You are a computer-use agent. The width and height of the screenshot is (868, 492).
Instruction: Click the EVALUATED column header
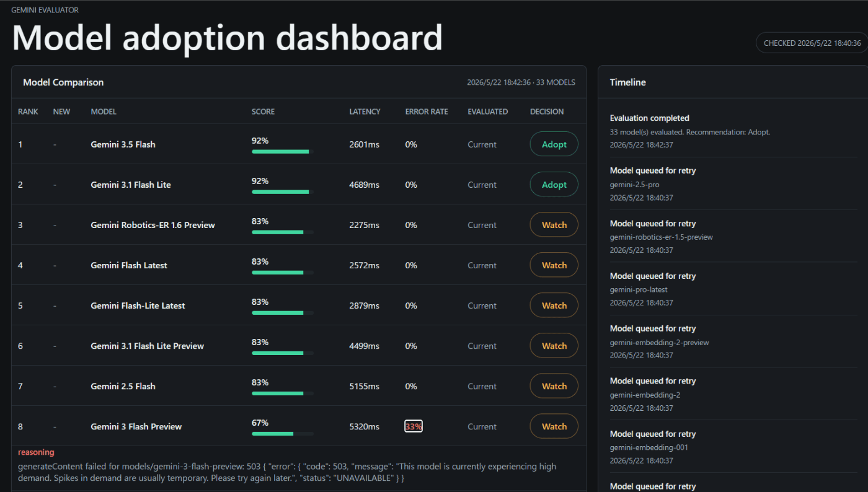click(x=487, y=112)
